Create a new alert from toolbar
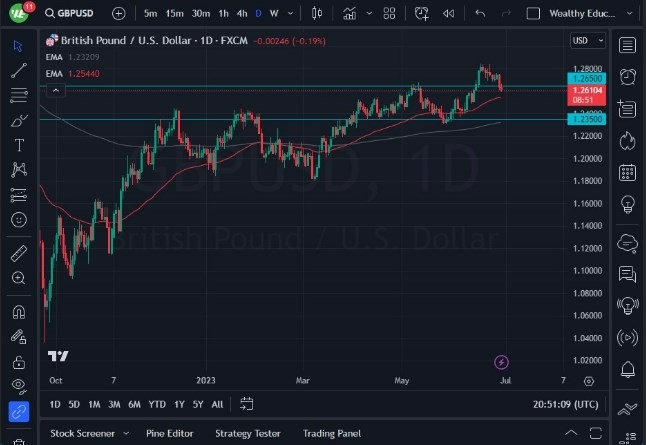Image resolution: width=646 pixels, height=445 pixels. 421,14
